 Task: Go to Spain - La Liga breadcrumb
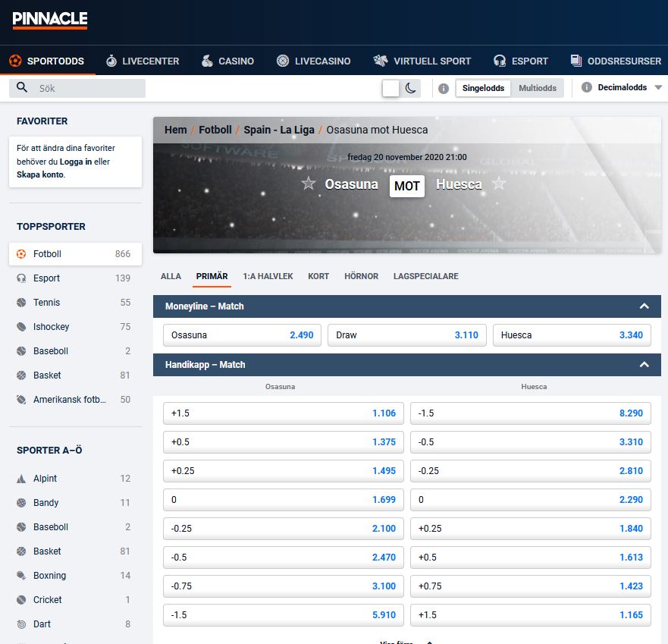(279, 130)
